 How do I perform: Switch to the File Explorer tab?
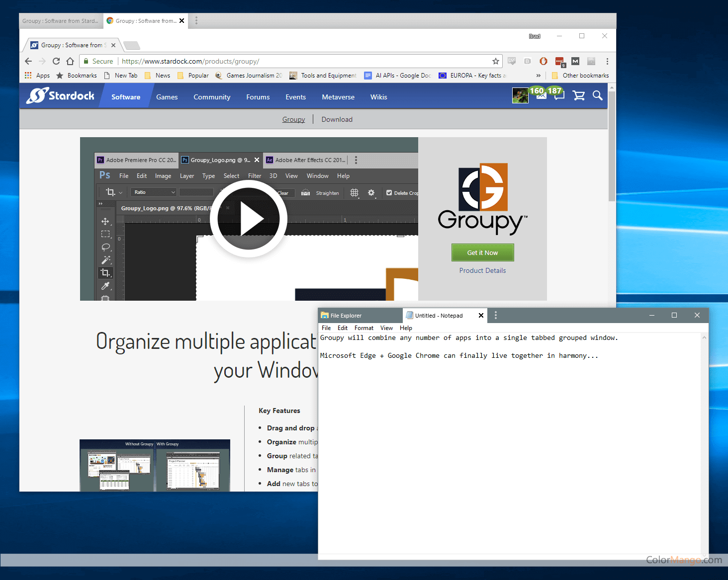tap(360, 316)
